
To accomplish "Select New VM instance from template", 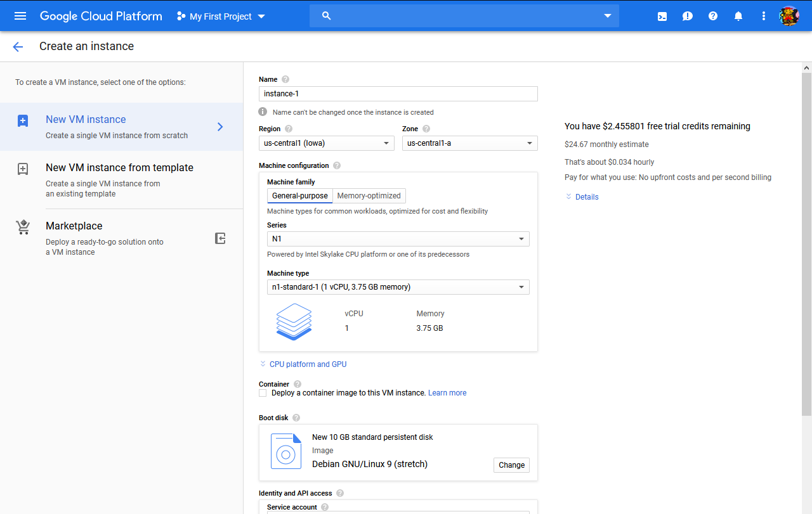I will (122, 179).
